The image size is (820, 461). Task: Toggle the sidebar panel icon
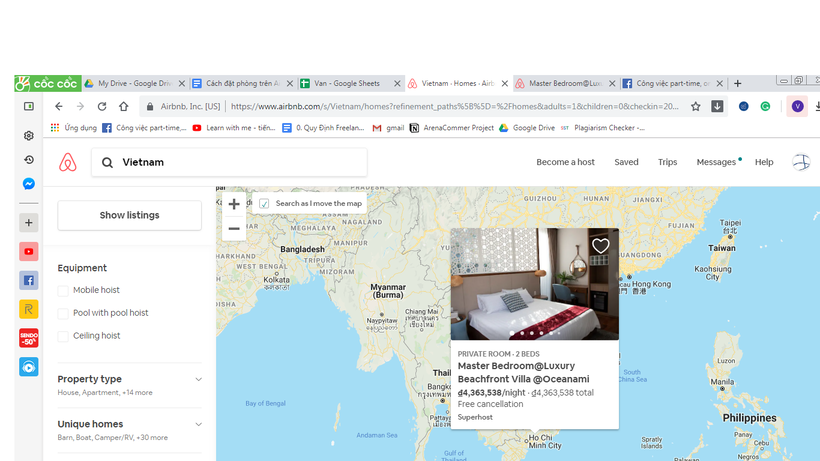point(29,107)
